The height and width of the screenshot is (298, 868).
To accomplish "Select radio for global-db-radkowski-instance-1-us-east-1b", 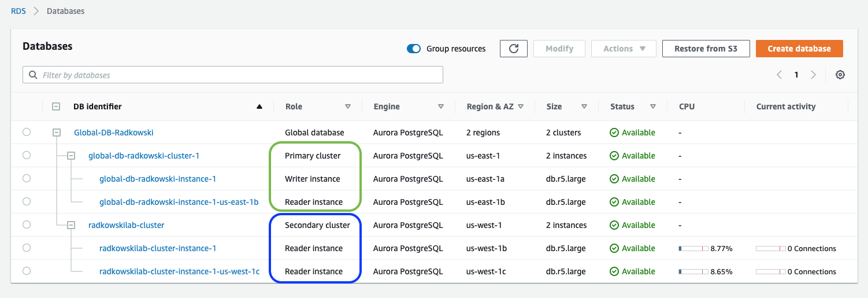I will point(27,202).
